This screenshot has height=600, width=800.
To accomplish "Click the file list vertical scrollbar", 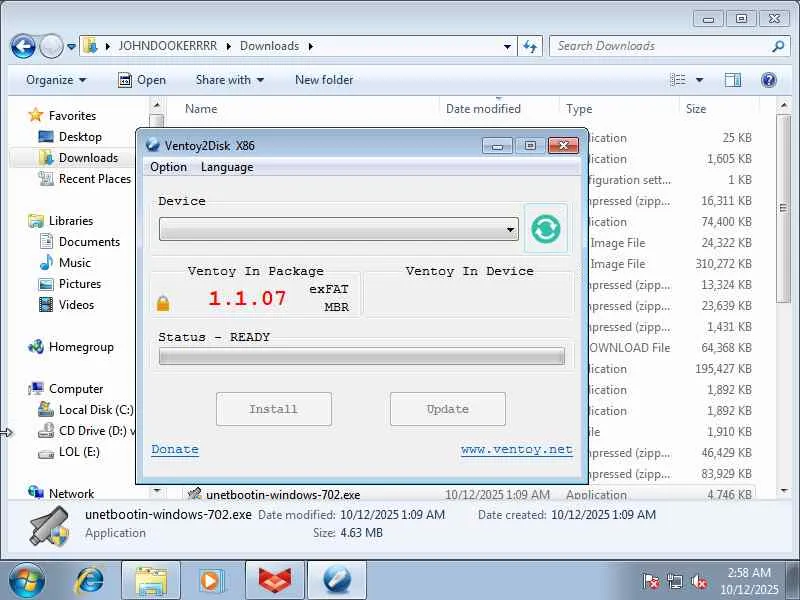I will tap(784, 209).
